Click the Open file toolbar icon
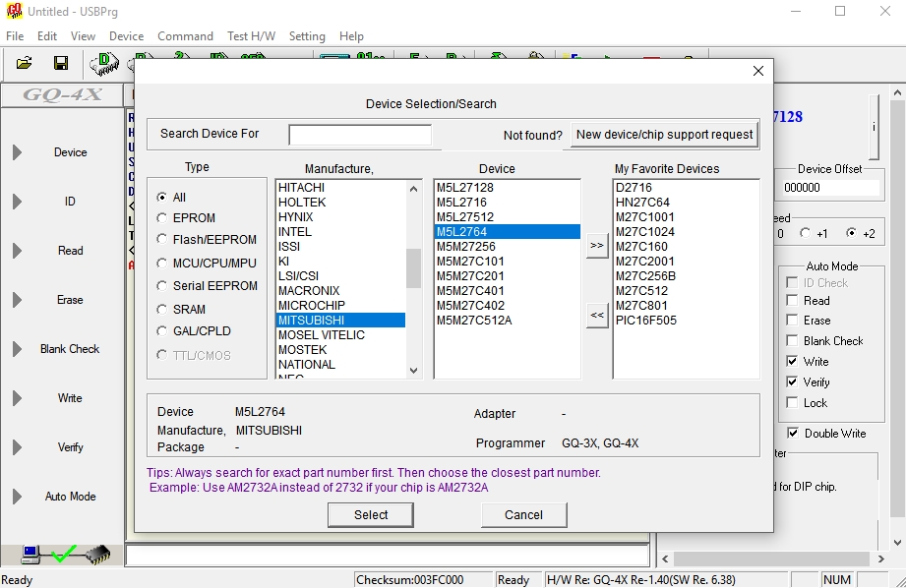 pos(24,63)
